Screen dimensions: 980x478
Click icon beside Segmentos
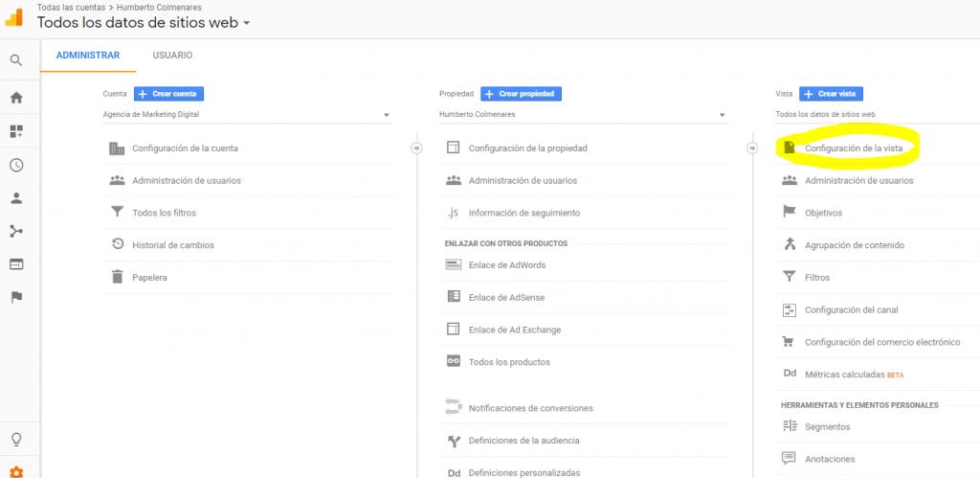coord(790,426)
